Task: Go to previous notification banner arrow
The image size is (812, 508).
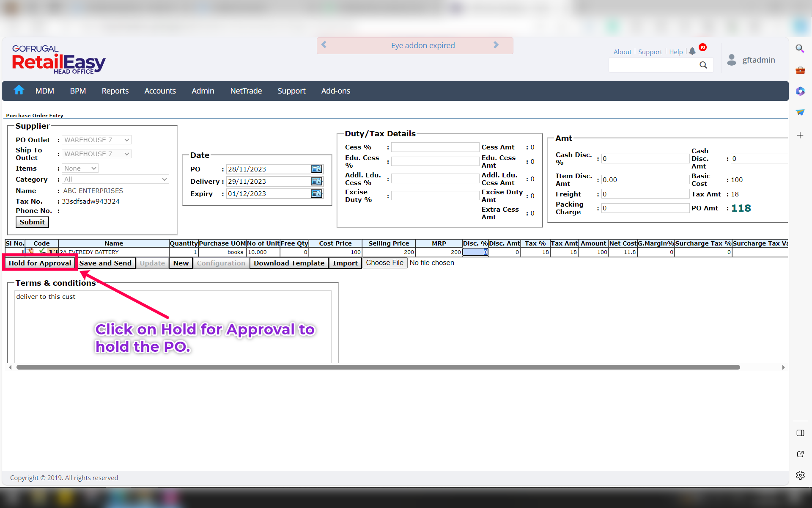Action: [324, 45]
